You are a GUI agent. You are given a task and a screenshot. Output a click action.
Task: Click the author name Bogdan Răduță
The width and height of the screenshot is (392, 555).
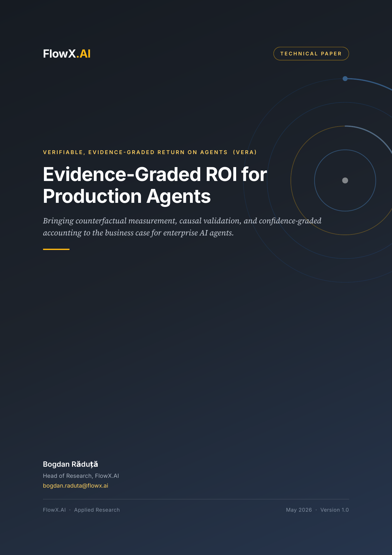(x=70, y=464)
